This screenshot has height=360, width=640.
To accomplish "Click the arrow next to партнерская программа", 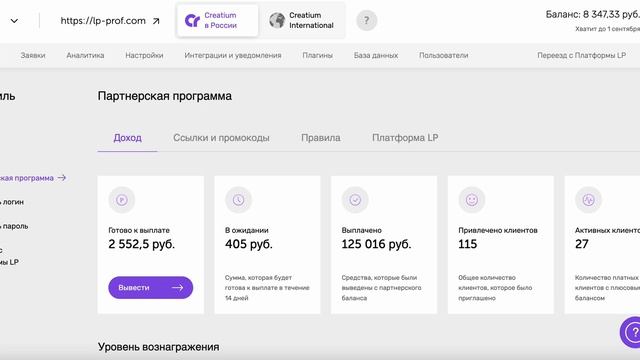I will pyautogui.click(x=62, y=178).
